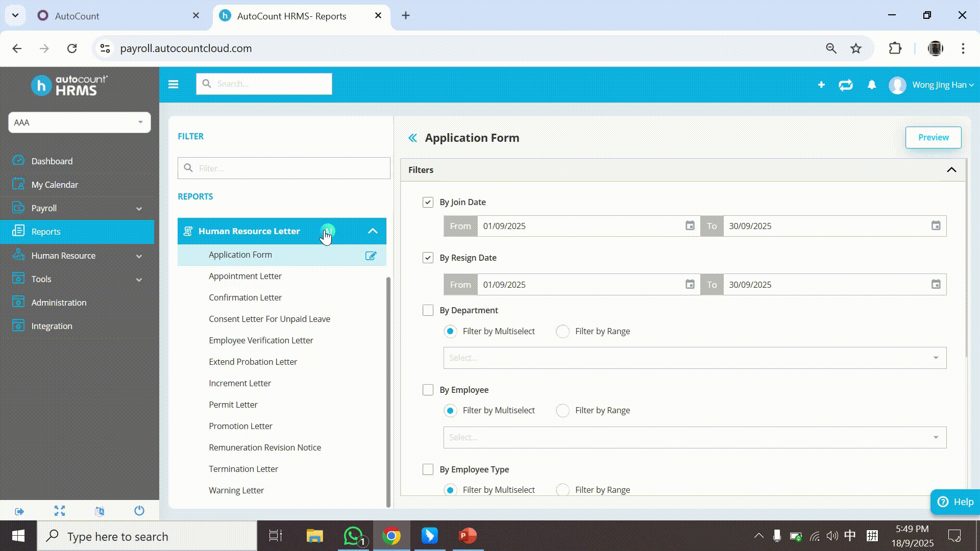The height and width of the screenshot is (551, 980).
Task: Open the By Department Select dropdown
Action: pos(694,358)
